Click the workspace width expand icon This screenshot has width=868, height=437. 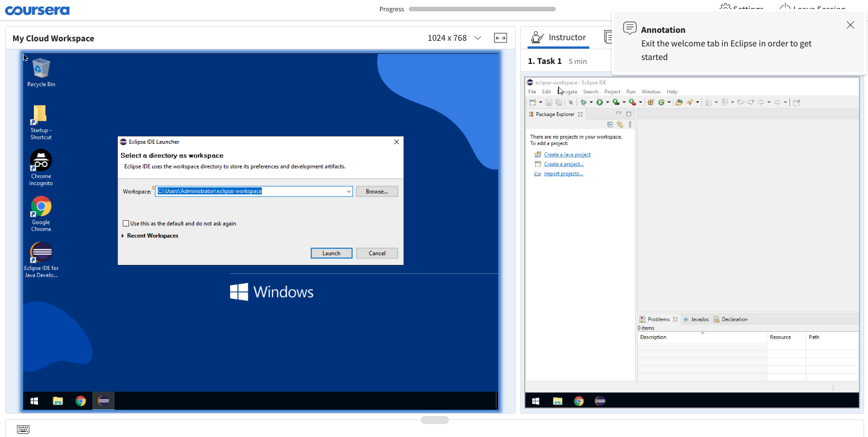pos(500,38)
